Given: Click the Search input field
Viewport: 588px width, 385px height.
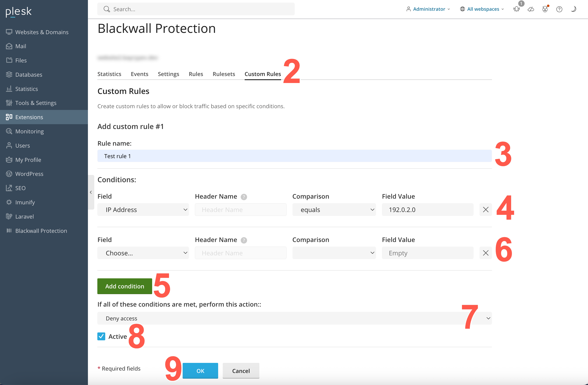Looking at the screenshot, I should 196,9.
